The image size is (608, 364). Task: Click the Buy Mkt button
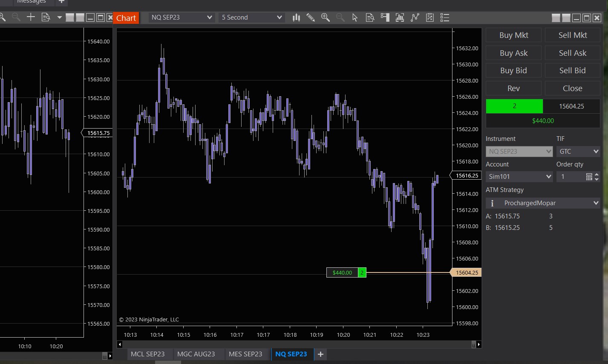click(514, 35)
